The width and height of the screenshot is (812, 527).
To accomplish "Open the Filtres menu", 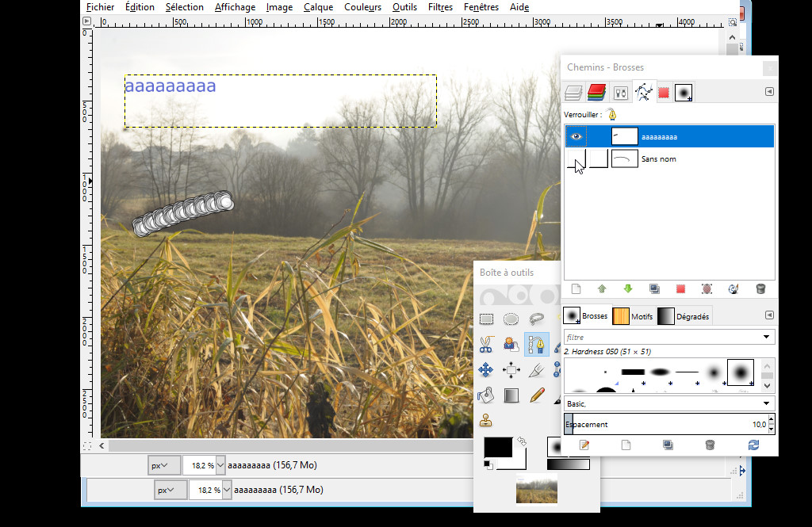I will coord(440,7).
